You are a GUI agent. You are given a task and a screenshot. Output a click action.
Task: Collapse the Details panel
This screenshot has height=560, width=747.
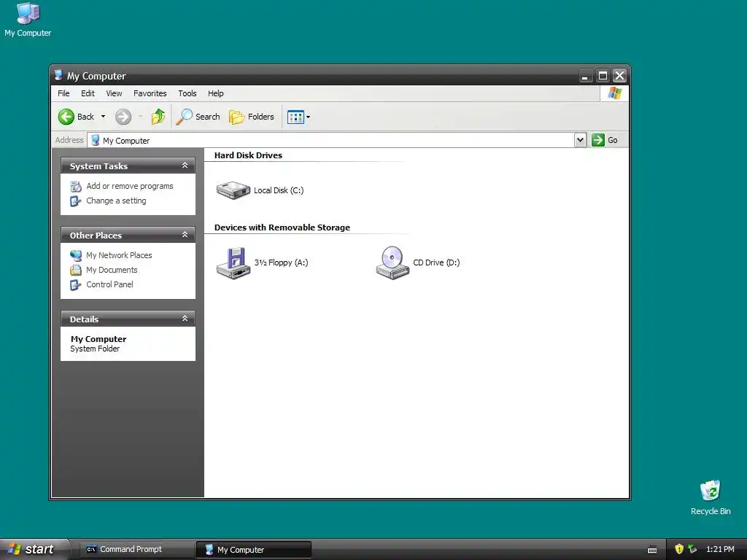(x=185, y=318)
